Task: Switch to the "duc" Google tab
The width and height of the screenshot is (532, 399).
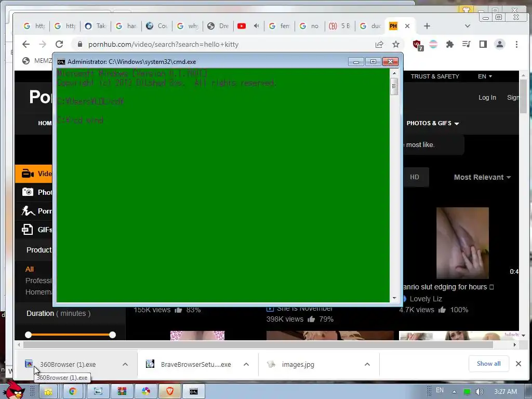Action: point(370,26)
